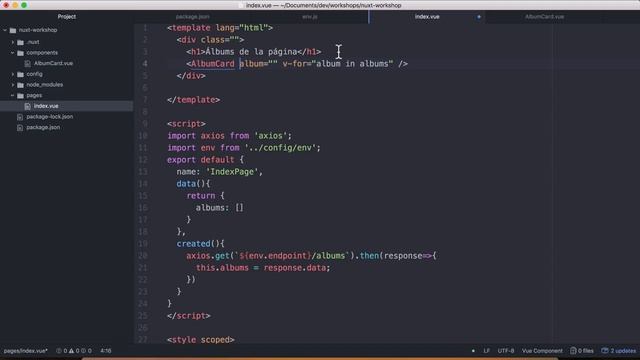The width and height of the screenshot is (640, 360).
Task: Open the 2 updates package notification
Action: pyautogui.click(x=618, y=351)
